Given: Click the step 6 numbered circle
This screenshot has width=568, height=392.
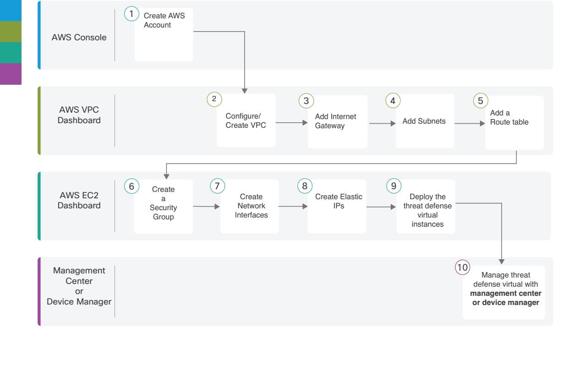Looking at the screenshot, I should tap(131, 185).
